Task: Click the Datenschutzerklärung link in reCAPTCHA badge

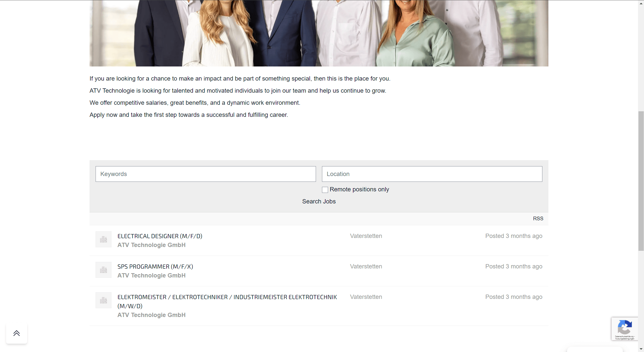Action: tap(624, 336)
